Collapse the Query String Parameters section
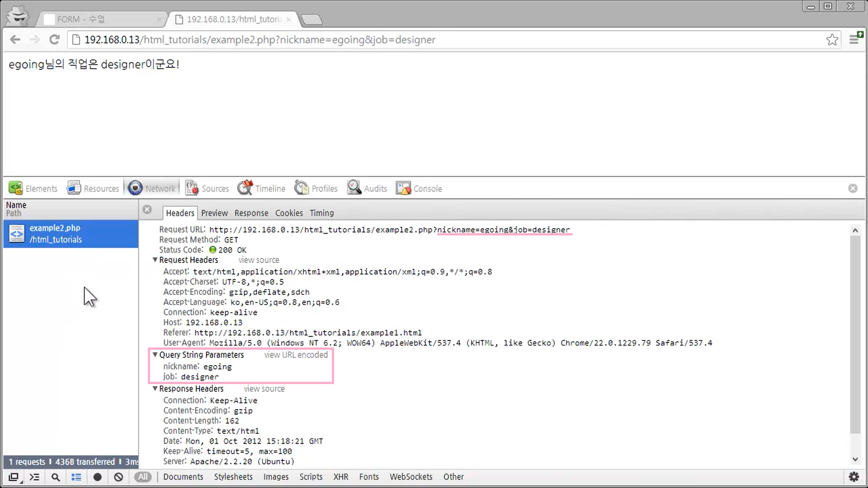Screen dimensions: 868x488 click(155, 355)
